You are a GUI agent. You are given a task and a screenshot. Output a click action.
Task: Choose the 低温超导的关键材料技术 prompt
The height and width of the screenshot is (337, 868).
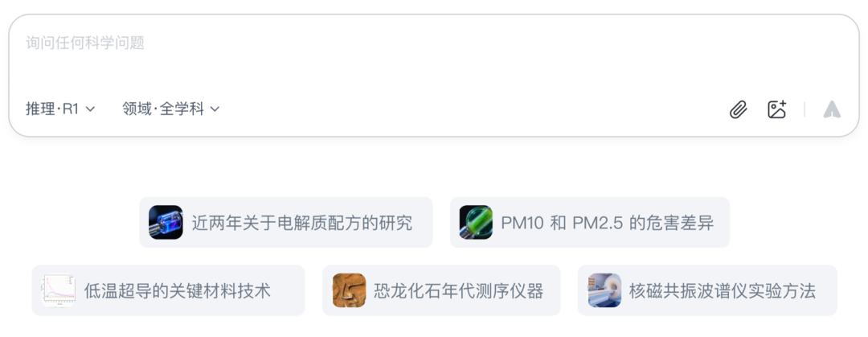click(x=168, y=290)
